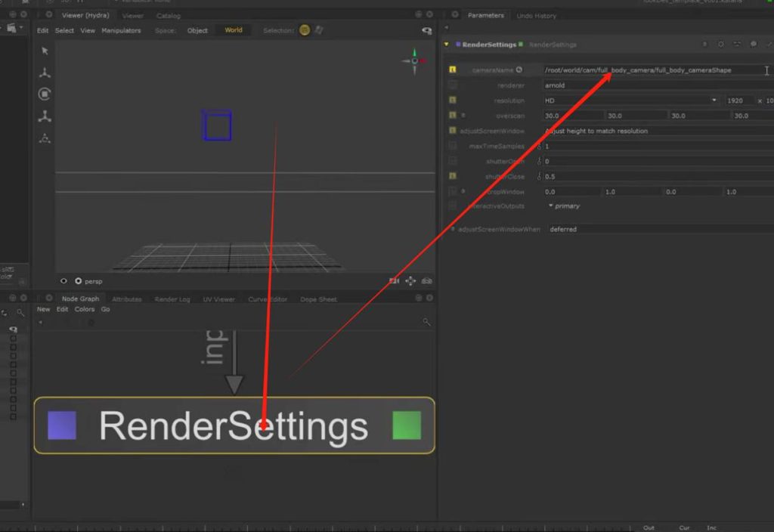This screenshot has width=774, height=532.
Task: Activate the rotate manipulator tool
Action: point(45,94)
